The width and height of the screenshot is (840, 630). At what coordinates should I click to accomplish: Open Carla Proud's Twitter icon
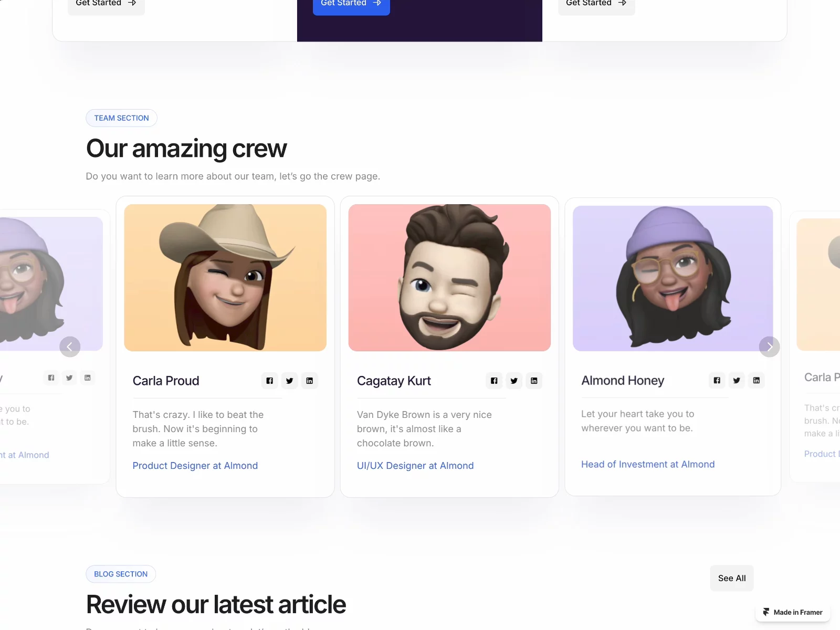289,381
